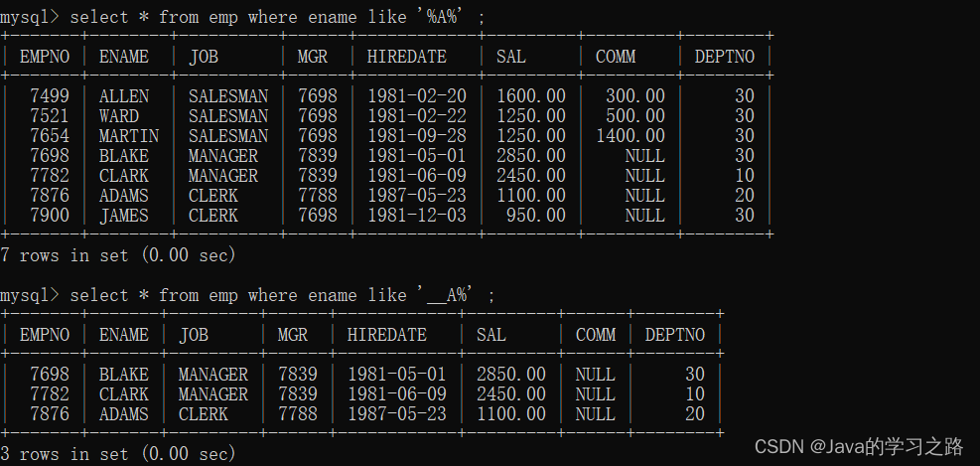The height and width of the screenshot is (466, 980).
Task: Click the HIREDATE header in first table
Action: [x=407, y=57]
